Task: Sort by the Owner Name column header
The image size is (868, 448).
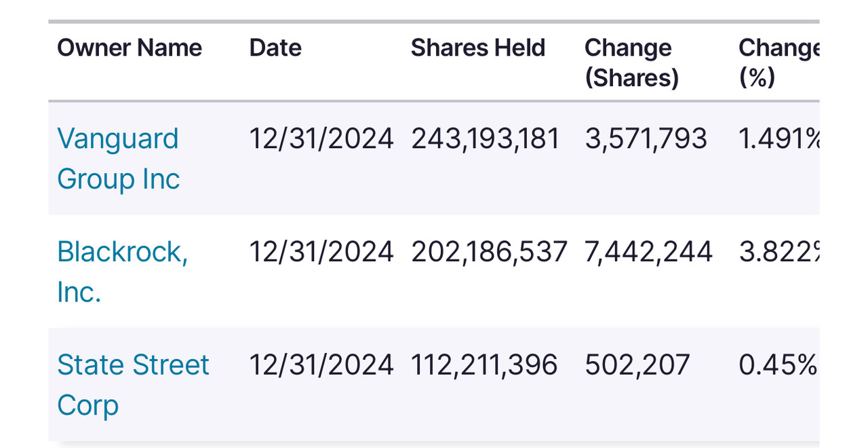Action: pos(130,48)
